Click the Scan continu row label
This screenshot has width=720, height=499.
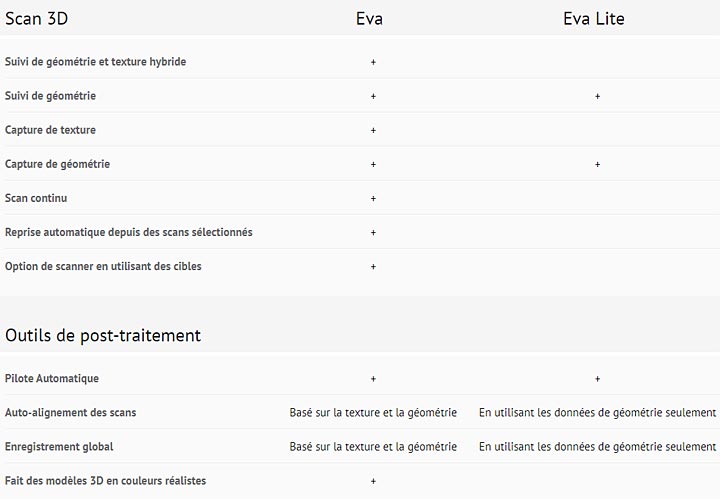[36, 198]
